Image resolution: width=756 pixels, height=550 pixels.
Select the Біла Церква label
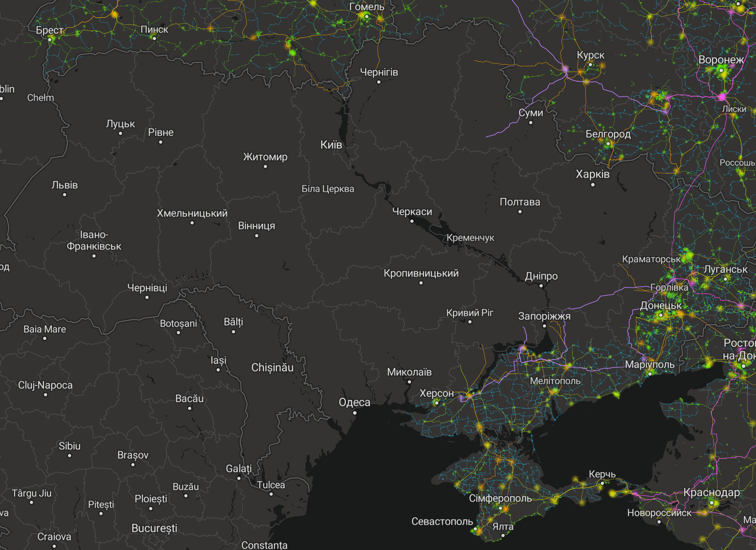328,189
